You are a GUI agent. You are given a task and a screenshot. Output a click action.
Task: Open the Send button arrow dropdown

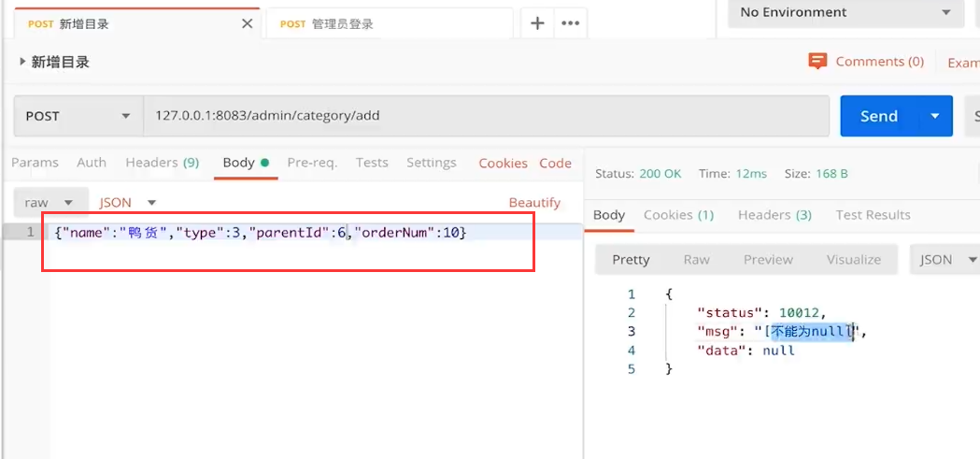(x=935, y=116)
